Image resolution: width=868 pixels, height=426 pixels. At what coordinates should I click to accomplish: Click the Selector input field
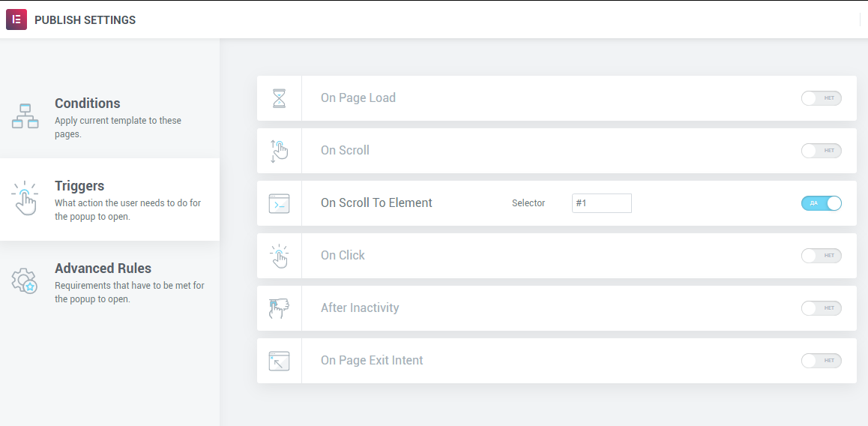coord(601,203)
